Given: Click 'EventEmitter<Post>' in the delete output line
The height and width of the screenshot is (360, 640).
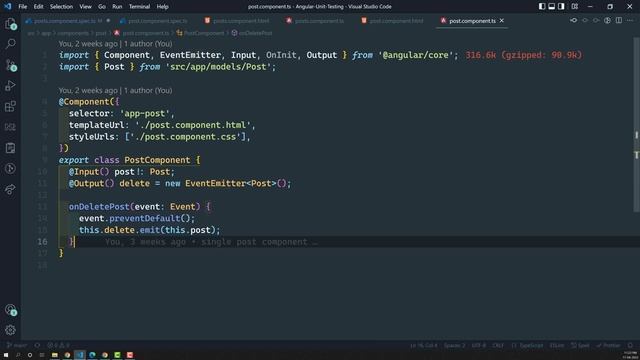Looking at the screenshot, I should pos(231,183).
